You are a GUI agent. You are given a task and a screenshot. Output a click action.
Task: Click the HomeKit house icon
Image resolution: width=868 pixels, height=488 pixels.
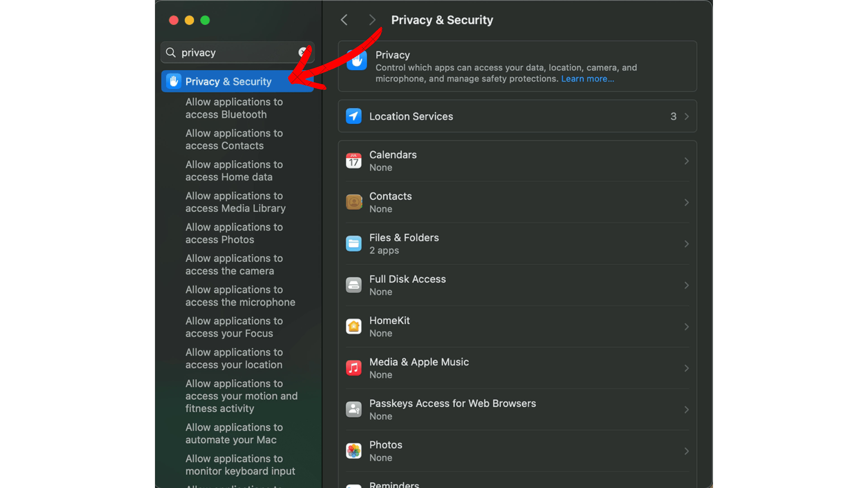point(354,327)
